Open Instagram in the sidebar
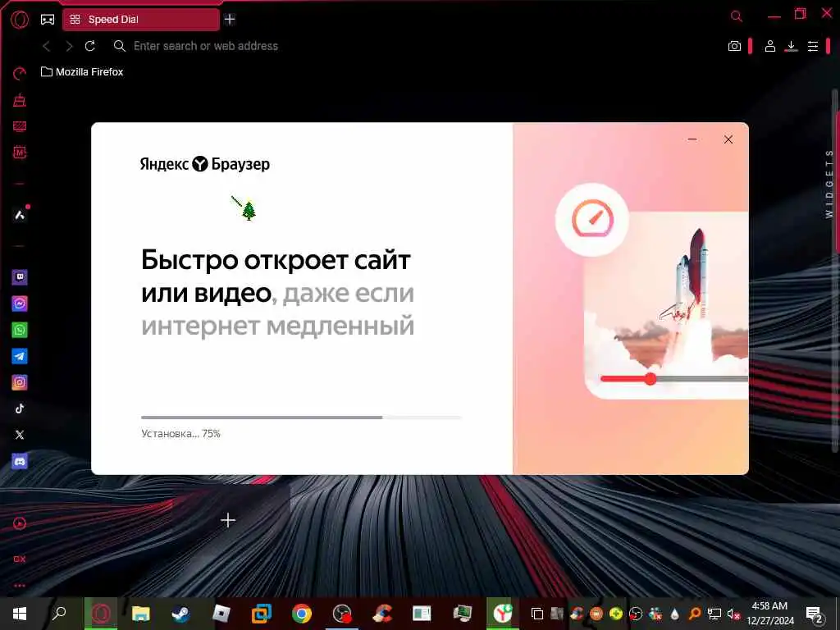840x630 pixels. (x=20, y=382)
